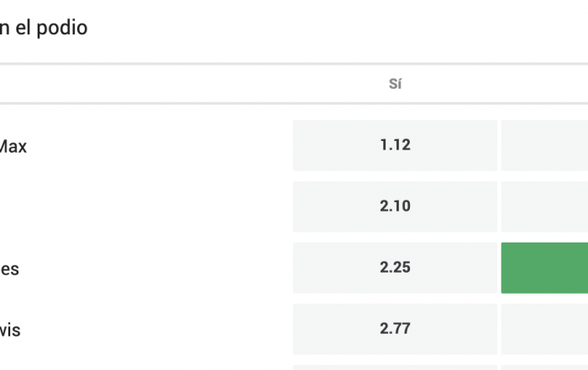Click the cut-off cell under the 2.77 row's right cell

click(544, 367)
